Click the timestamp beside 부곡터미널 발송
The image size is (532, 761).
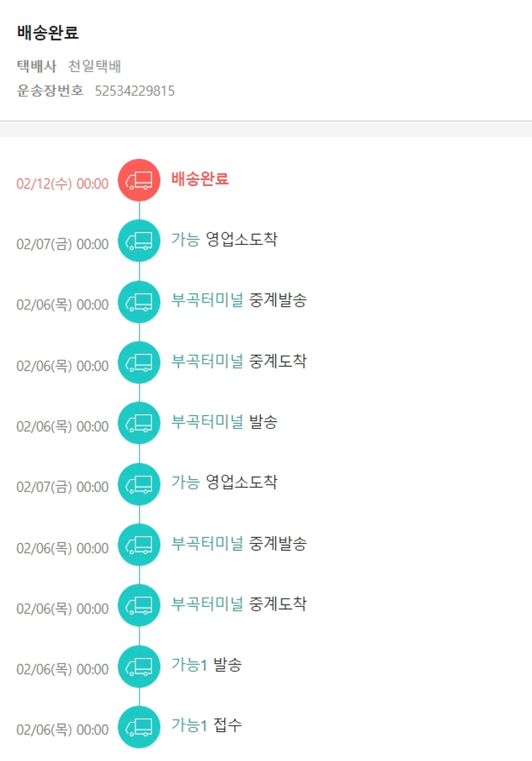coord(62,427)
